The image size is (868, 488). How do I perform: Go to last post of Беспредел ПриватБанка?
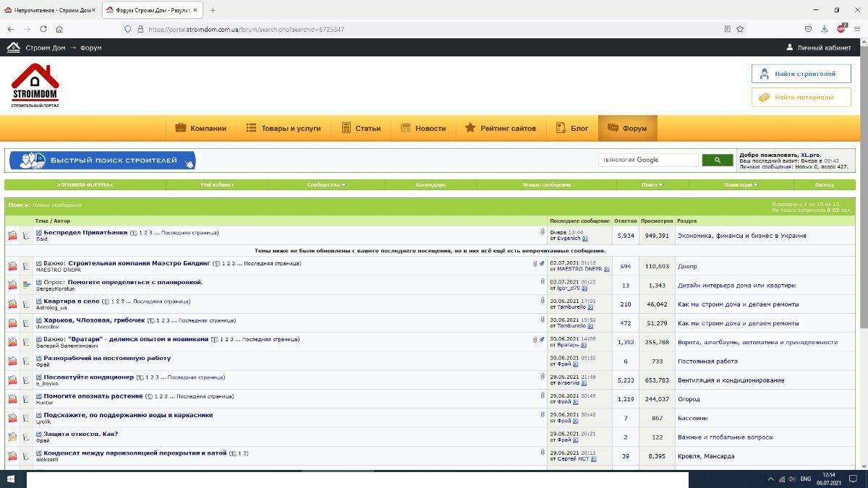coord(585,238)
